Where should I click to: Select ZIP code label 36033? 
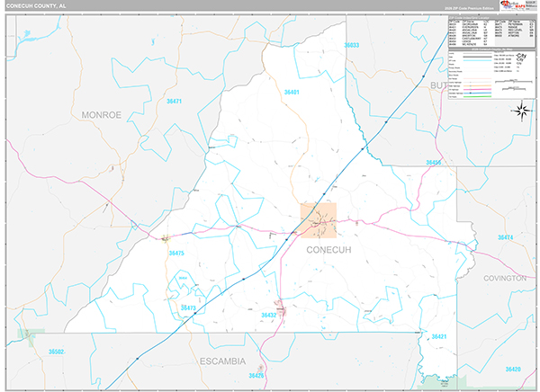click(352, 45)
